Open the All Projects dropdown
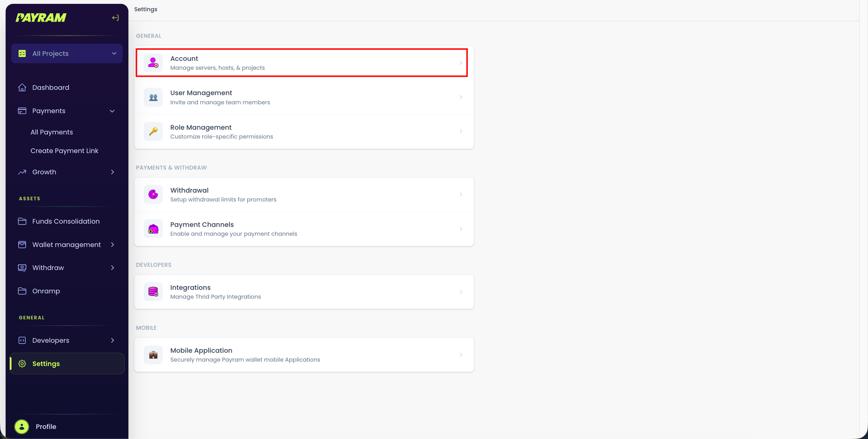The height and width of the screenshot is (439, 868). (x=67, y=54)
